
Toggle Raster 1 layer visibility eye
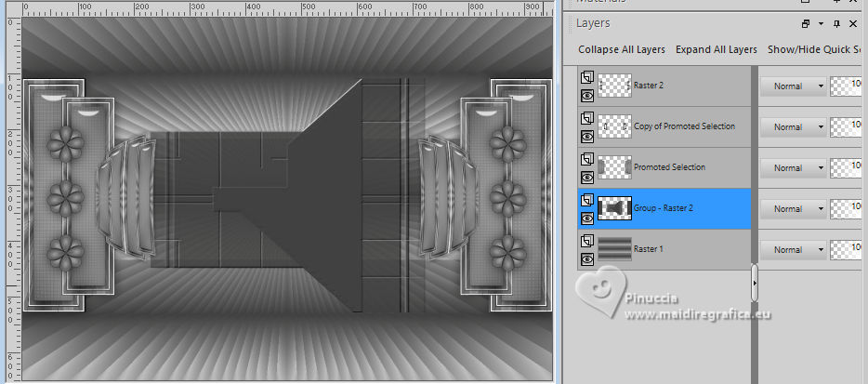click(x=587, y=259)
